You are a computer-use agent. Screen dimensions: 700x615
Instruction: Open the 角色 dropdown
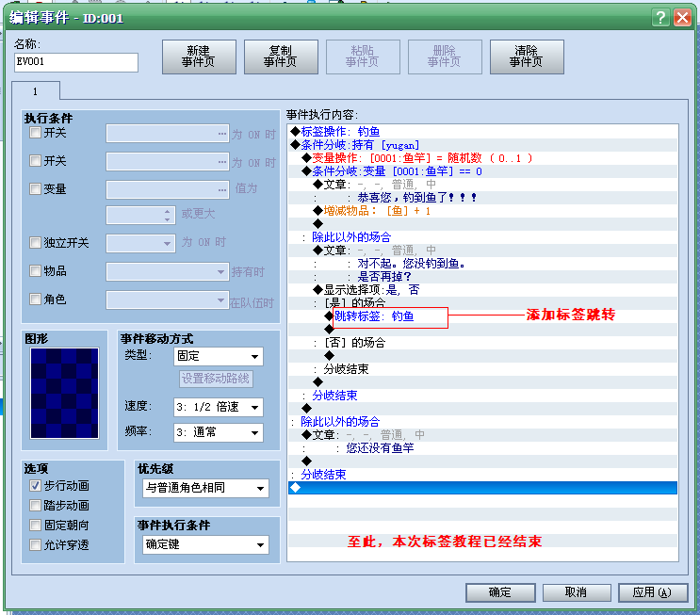pyautogui.click(x=168, y=299)
